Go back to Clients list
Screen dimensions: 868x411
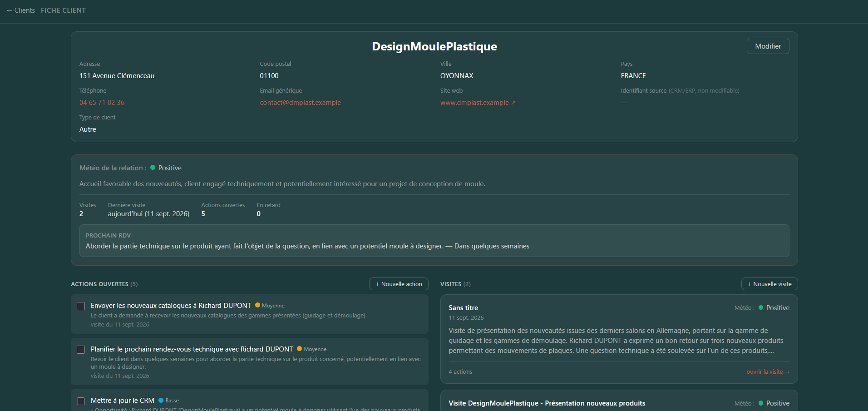tap(20, 10)
